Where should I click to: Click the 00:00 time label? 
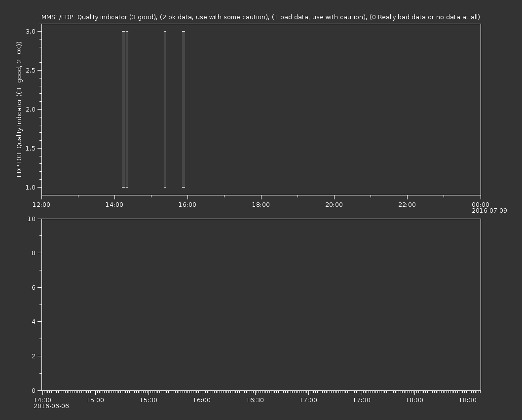481,204
